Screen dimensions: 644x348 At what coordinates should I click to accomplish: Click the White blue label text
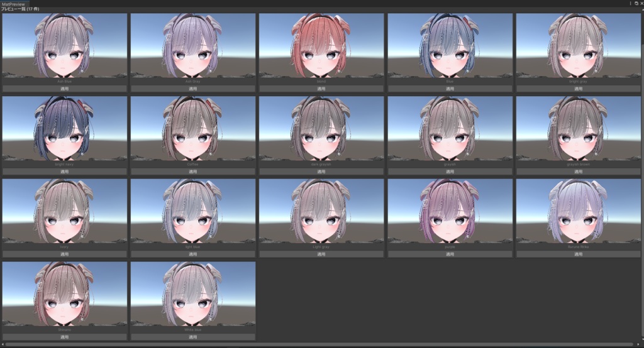pyautogui.click(x=192, y=330)
